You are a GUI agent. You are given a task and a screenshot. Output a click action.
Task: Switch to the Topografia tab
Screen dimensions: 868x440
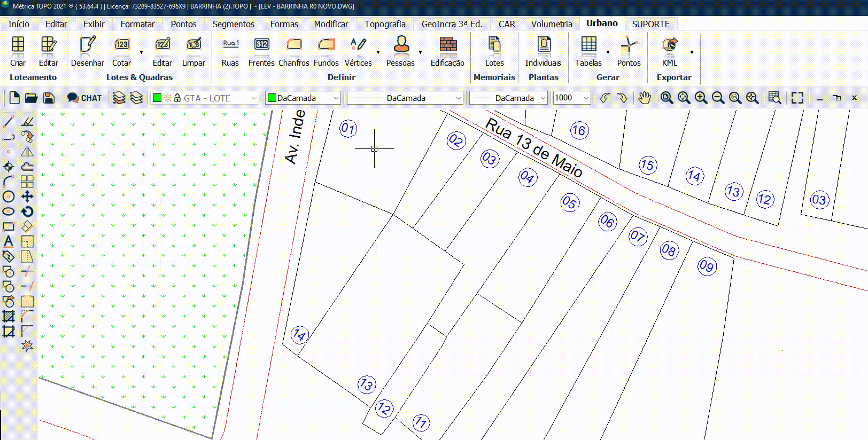(385, 24)
